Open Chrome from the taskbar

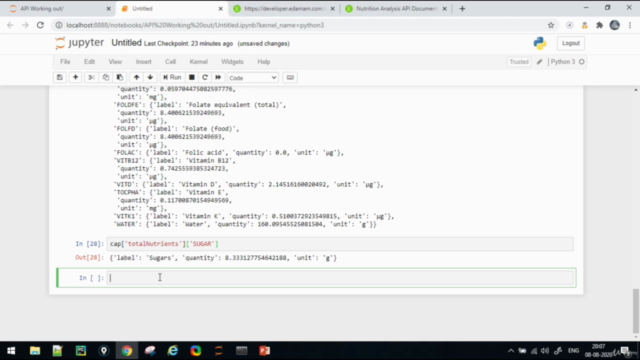127,351
